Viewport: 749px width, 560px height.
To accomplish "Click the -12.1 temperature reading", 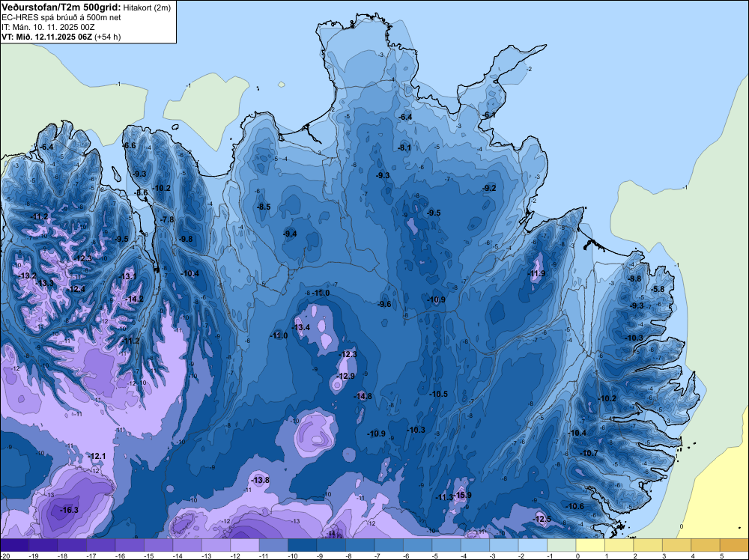I will (x=97, y=457).
